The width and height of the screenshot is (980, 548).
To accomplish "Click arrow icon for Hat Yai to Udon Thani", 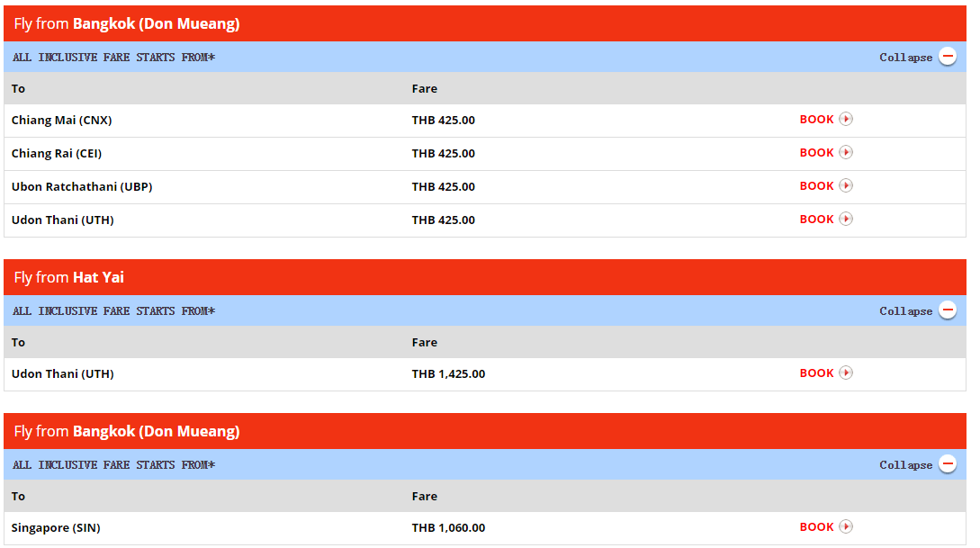I will [846, 373].
